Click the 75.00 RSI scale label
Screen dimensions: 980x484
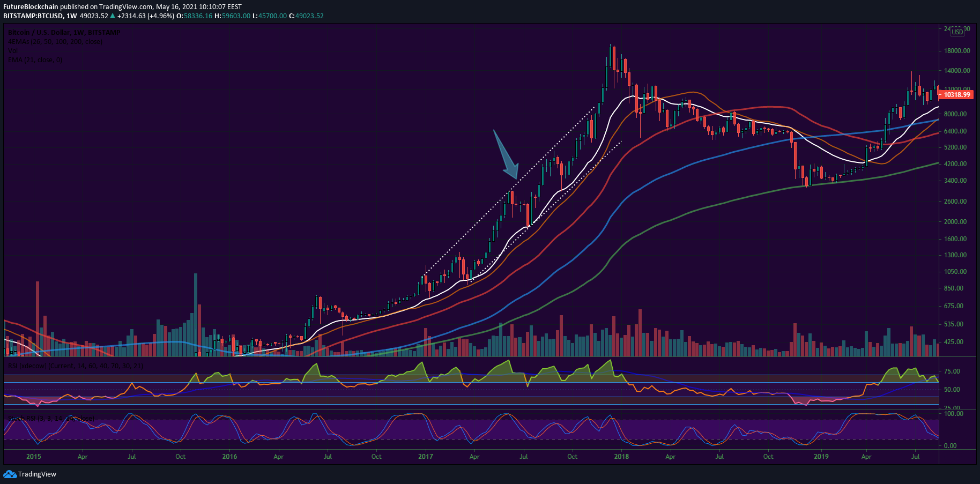click(x=952, y=371)
